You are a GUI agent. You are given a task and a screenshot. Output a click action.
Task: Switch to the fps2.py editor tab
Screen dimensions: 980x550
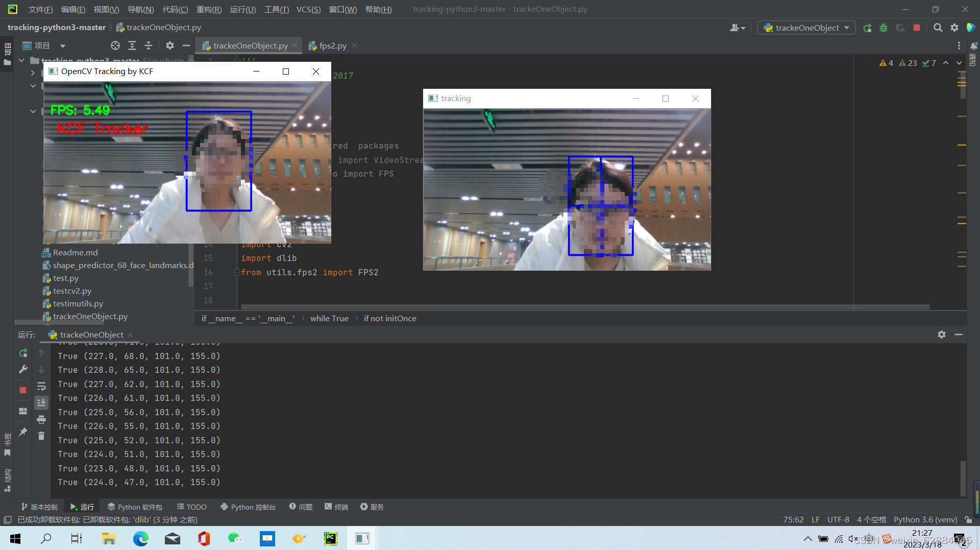332,45
